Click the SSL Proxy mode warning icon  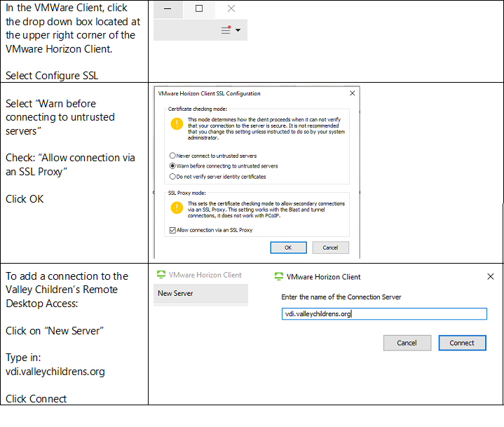(x=177, y=208)
